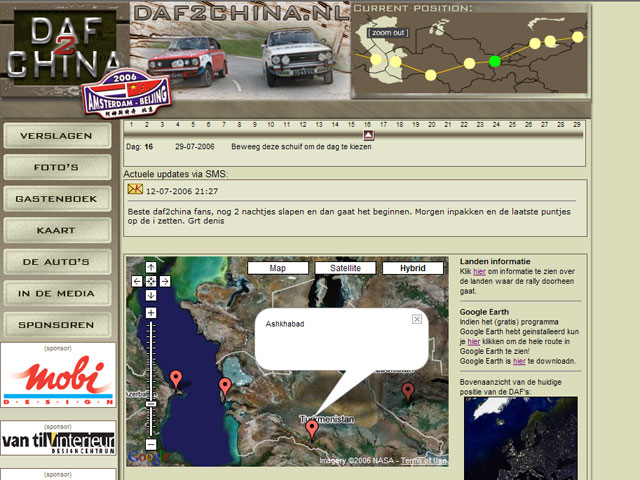
Task: Click the zoom out button on position map
Action: click(x=387, y=33)
